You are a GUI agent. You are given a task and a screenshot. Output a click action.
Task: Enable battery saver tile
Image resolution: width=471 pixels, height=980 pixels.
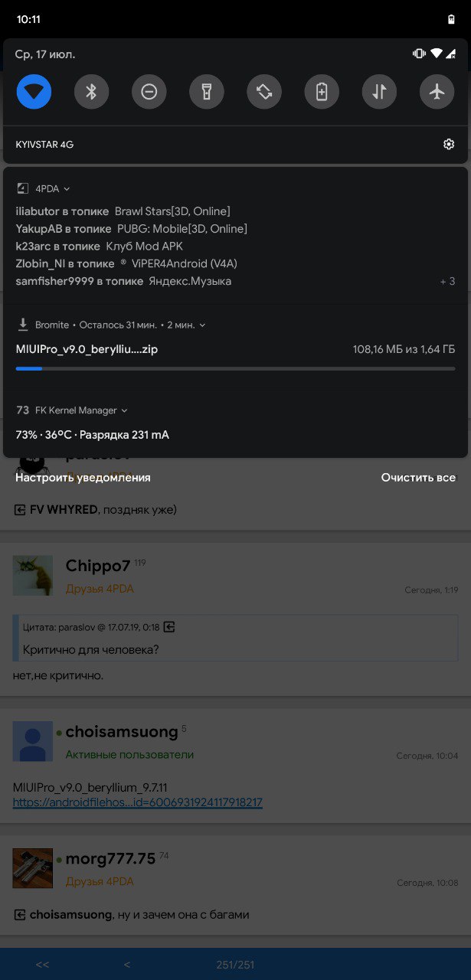tap(322, 92)
